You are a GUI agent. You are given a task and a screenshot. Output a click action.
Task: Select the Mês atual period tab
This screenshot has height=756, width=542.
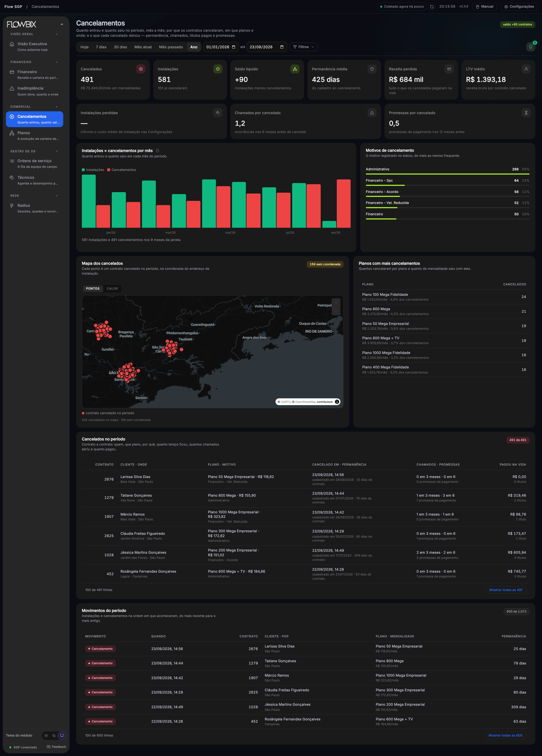(143, 47)
